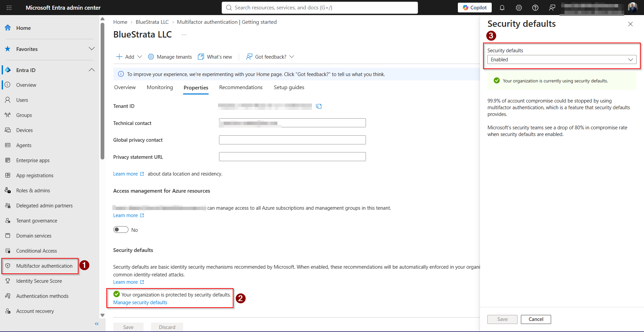Open the Got feedback dropdown
Screen dimensions: 644x332
(270, 57)
